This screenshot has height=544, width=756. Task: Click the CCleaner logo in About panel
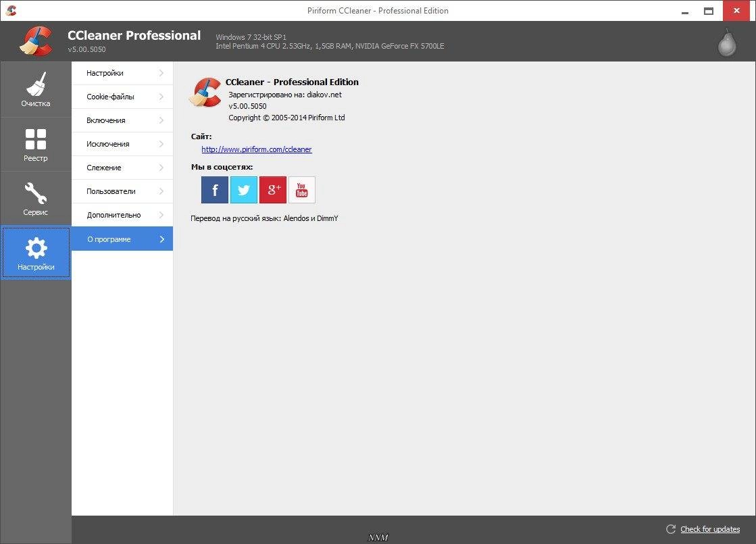point(205,92)
